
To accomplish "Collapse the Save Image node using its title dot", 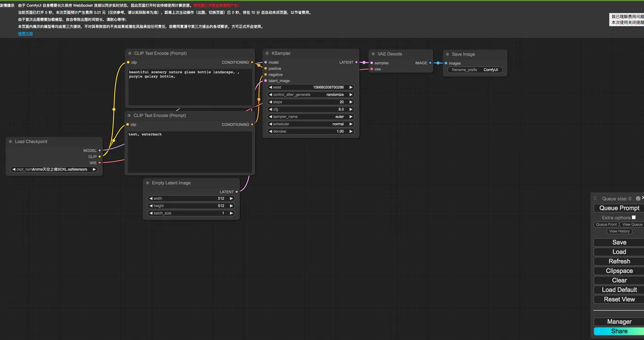I will 447,54.
